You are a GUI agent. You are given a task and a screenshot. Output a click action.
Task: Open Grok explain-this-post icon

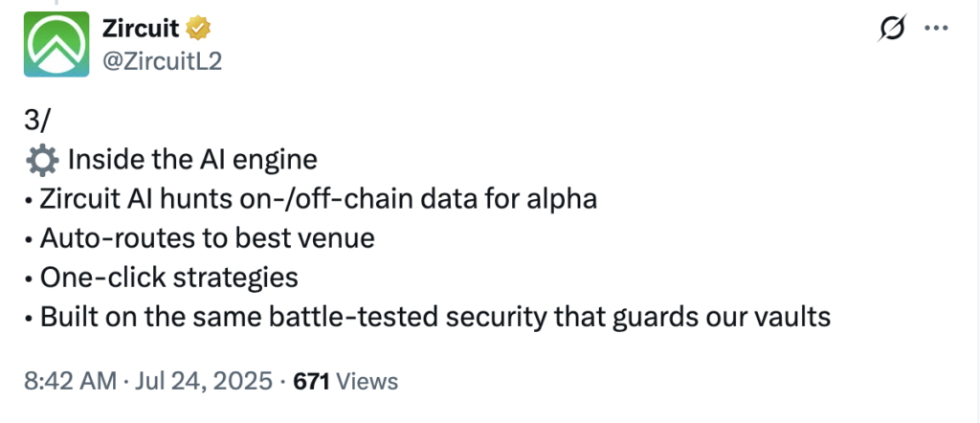pos(892,30)
